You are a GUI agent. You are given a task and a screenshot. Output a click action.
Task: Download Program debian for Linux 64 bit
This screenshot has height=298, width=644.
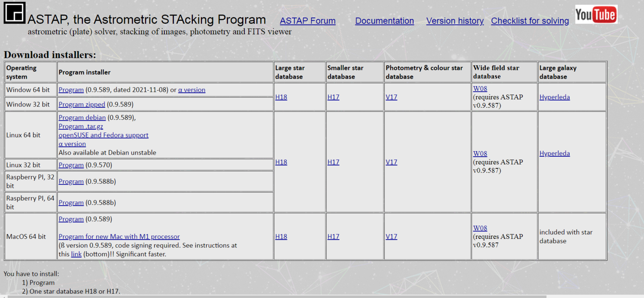coord(82,118)
